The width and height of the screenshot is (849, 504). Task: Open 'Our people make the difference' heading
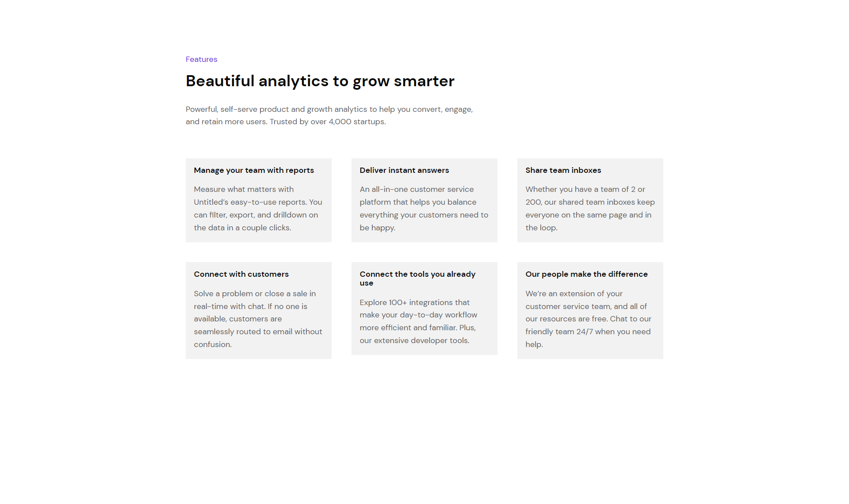pyautogui.click(x=586, y=274)
